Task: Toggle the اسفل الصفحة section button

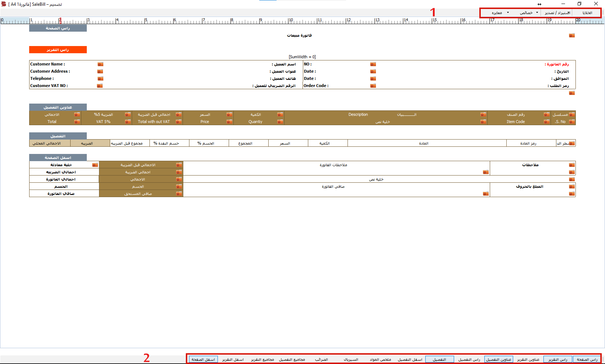Action: [203, 359]
